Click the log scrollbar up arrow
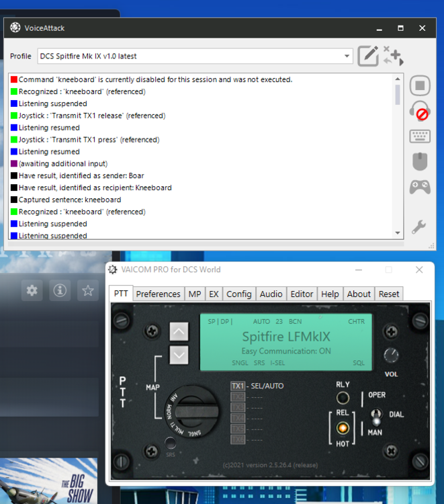 click(398, 79)
